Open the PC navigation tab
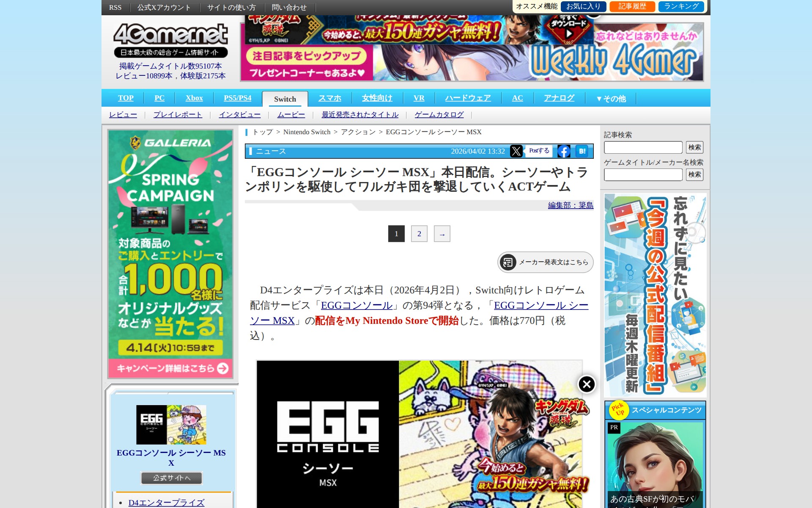This screenshot has width=812, height=508. click(x=159, y=98)
